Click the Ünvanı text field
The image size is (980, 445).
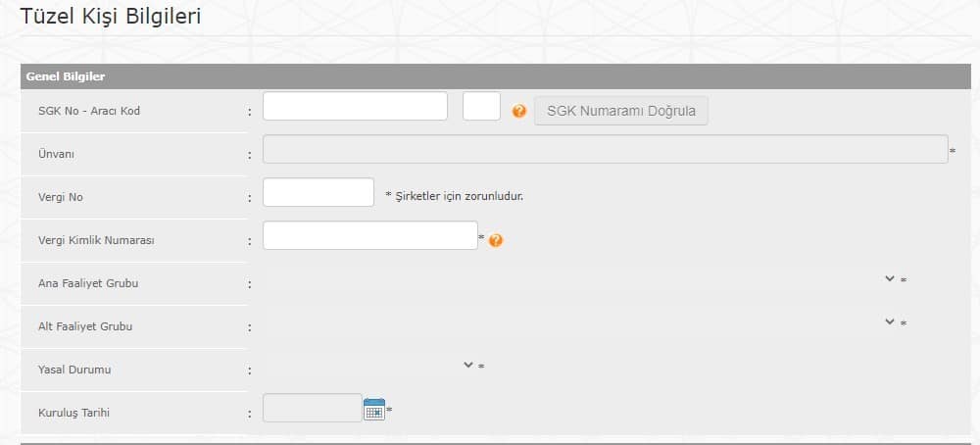point(605,149)
